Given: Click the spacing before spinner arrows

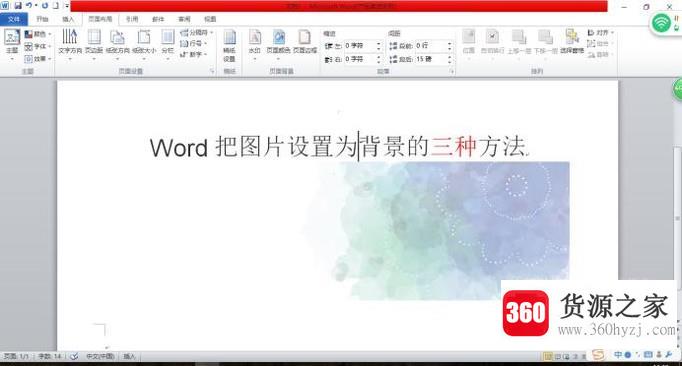Looking at the screenshot, I should pyautogui.click(x=450, y=46).
